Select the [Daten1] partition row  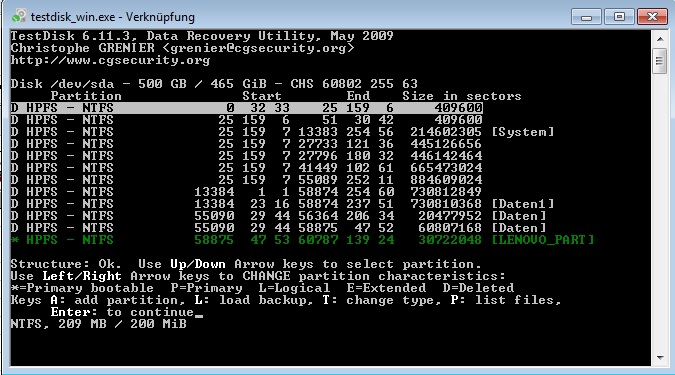pos(282,204)
